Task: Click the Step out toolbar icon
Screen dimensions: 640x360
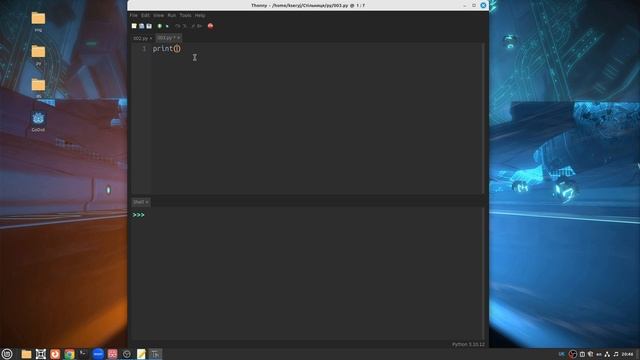Action: tap(193, 26)
